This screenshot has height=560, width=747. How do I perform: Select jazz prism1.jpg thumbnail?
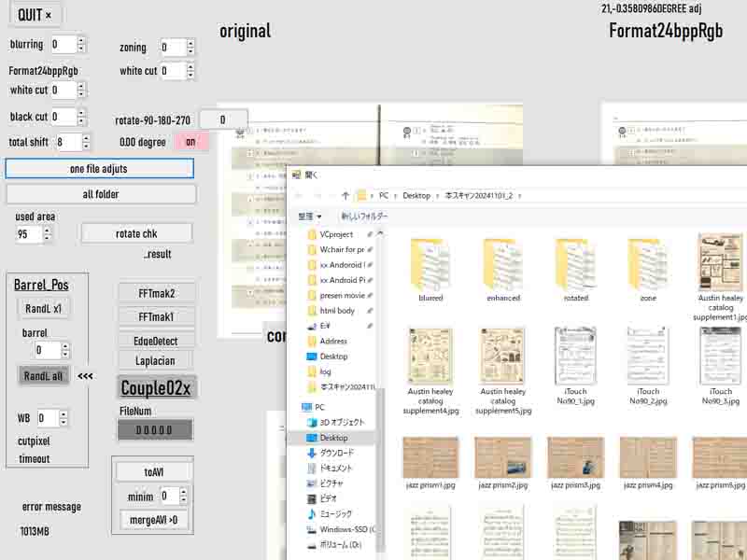[430, 457]
